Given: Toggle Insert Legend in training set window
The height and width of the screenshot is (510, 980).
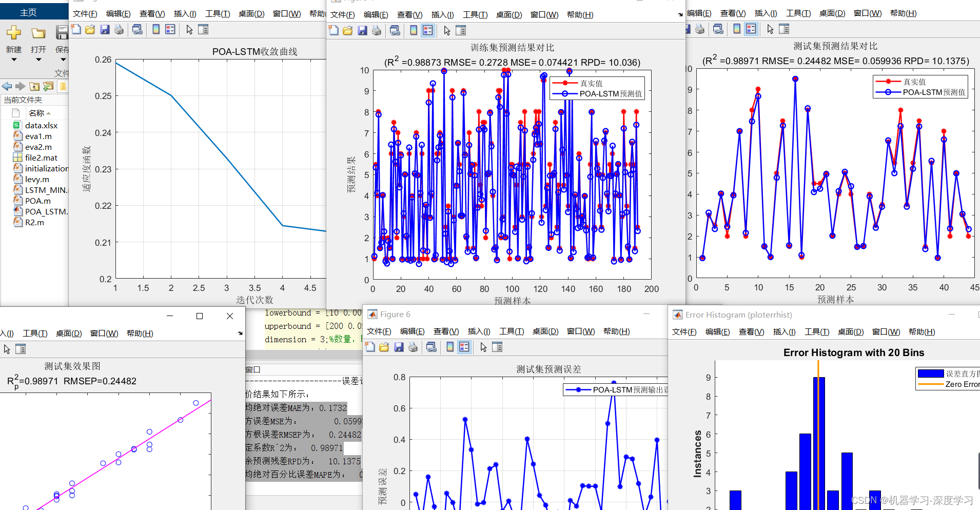Looking at the screenshot, I should pyautogui.click(x=428, y=30).
